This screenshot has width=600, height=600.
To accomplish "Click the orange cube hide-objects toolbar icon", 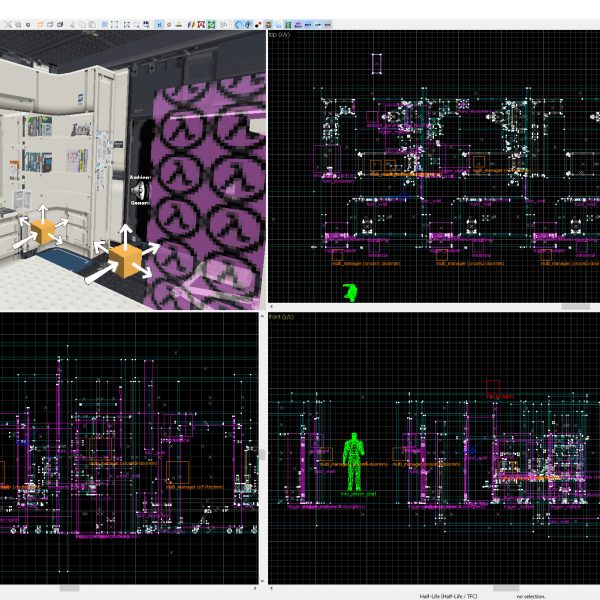I will (40, 24).
